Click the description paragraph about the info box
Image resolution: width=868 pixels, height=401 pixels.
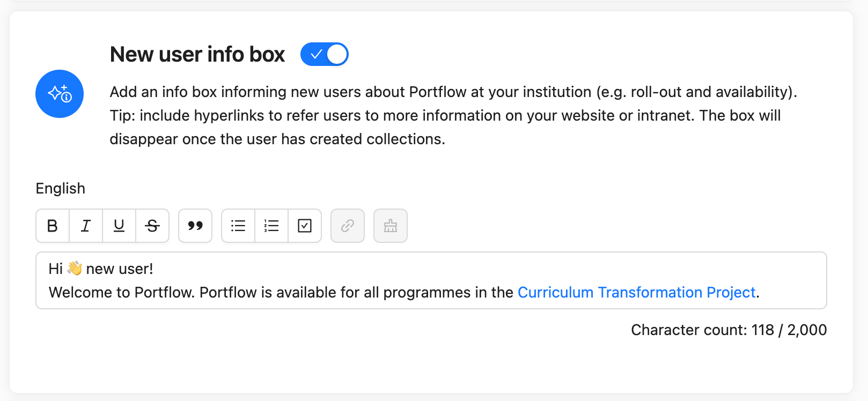click(453, 115)
